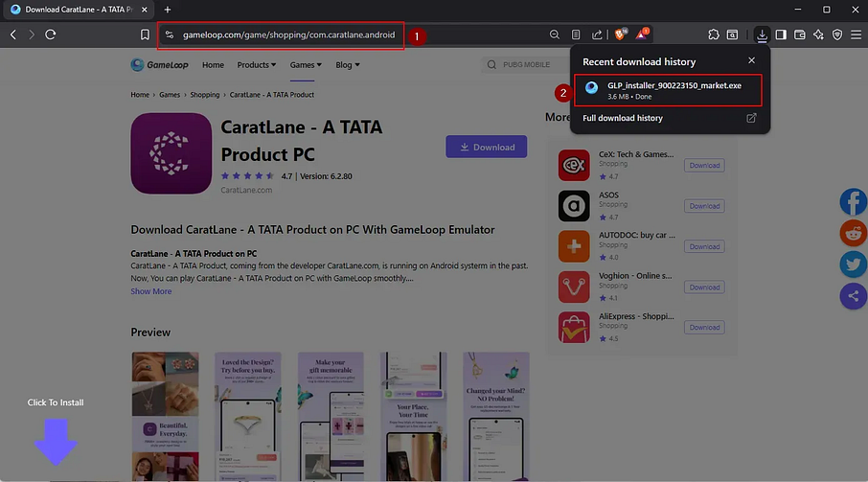Share page on Twitter
The image size is (868, 482).
(x=853, y=264)
